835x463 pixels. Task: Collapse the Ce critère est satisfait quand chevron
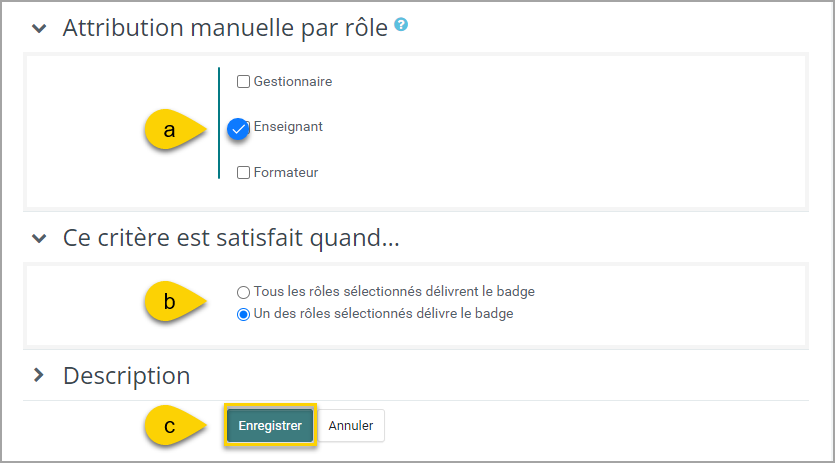[x=39, y=238]
